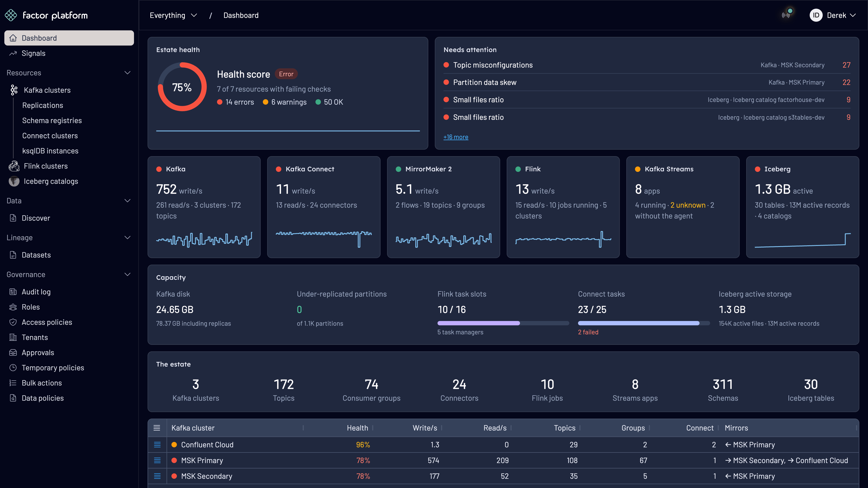Viewport: 868px width, 488px height.
Task: Click the Connect tasks progress bar
Action: pyautogui.click(x=644, y=323)
